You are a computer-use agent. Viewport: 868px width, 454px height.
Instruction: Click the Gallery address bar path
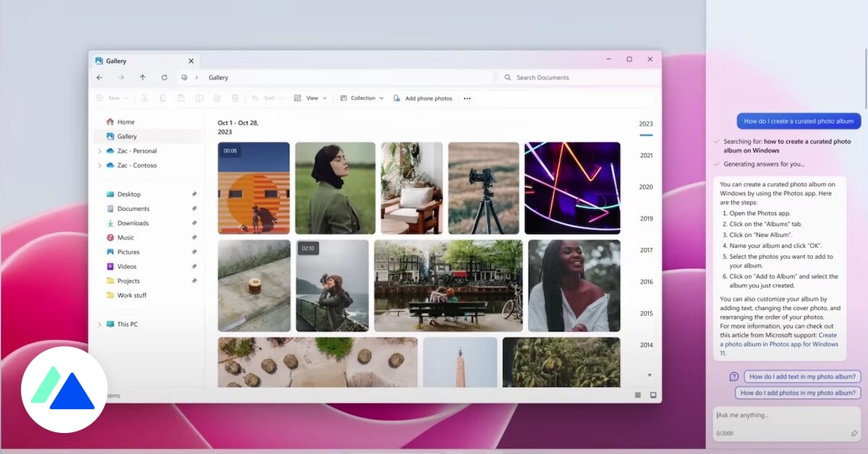218,77
